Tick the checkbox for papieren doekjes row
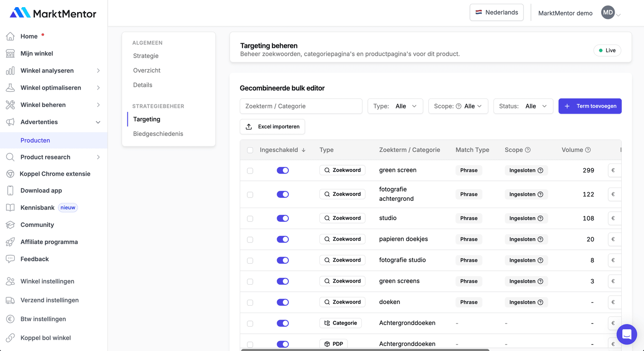Viewport: 644px width, 351px height. click(x=250, y=239)
